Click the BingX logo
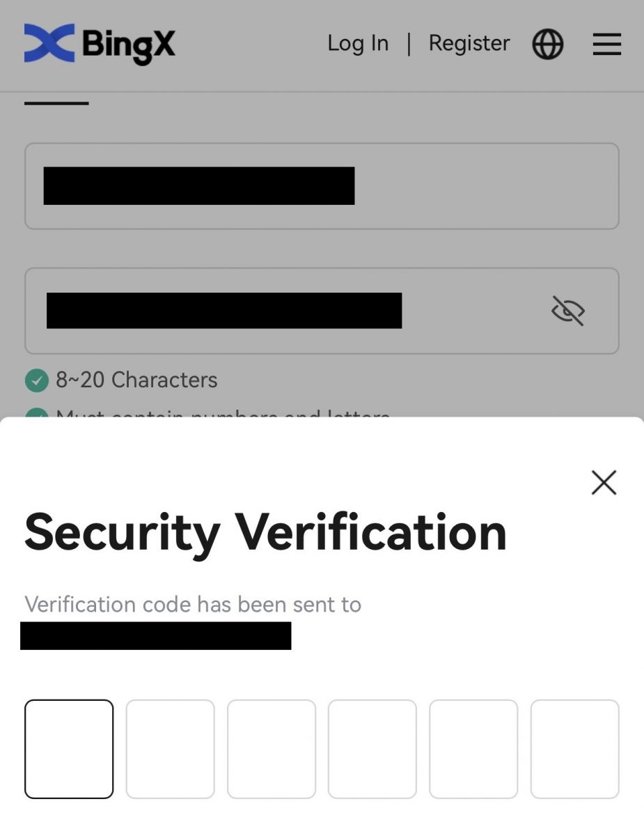Screen dimensions: 644x836 99,44
